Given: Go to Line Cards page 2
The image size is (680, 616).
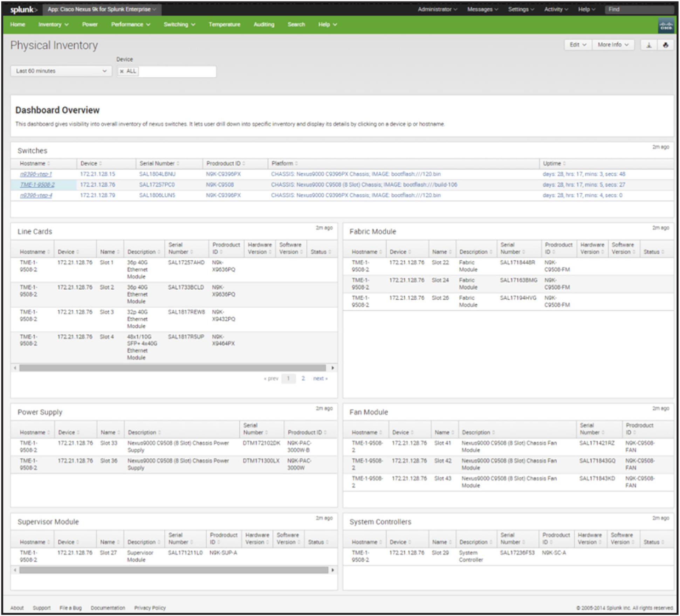Looking at the screenshot, I should point(303,379).
